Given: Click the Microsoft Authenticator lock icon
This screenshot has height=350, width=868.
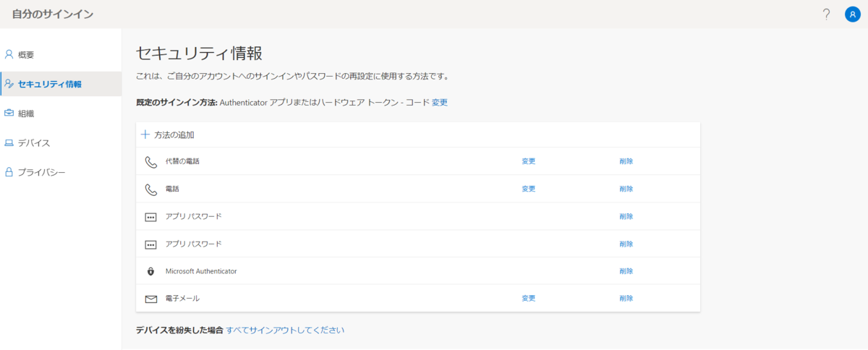Looking at the screenshot, I should (150, 271).
